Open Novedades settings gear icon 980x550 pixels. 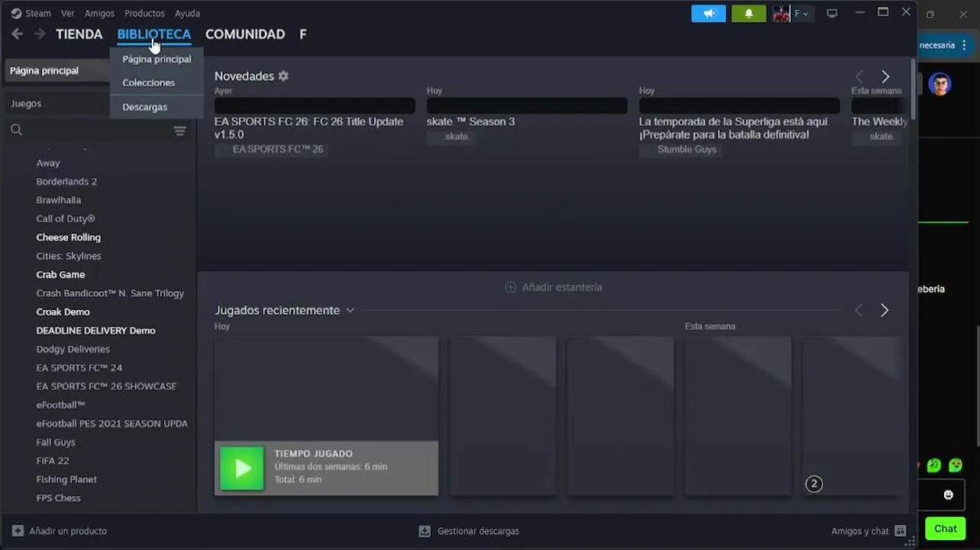tap(283, 76)
